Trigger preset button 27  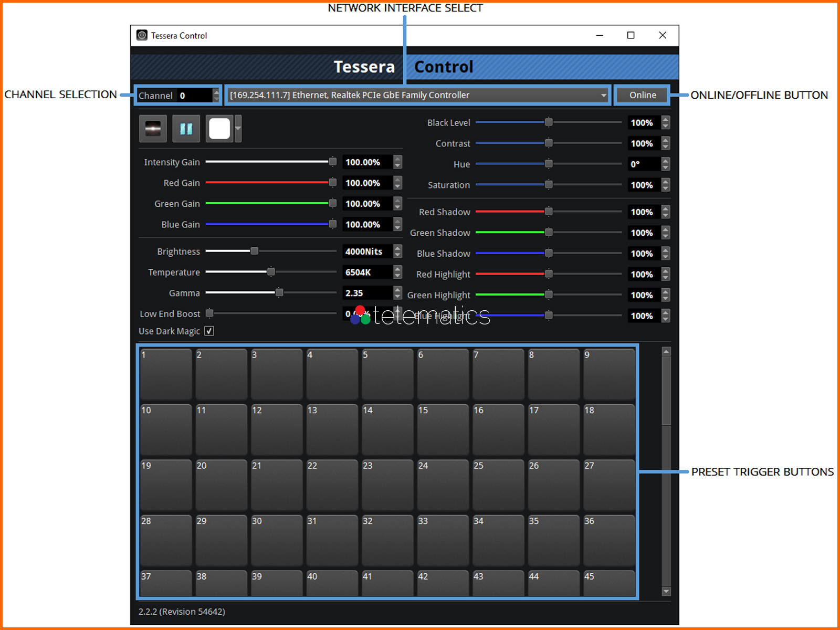(609, 485)
